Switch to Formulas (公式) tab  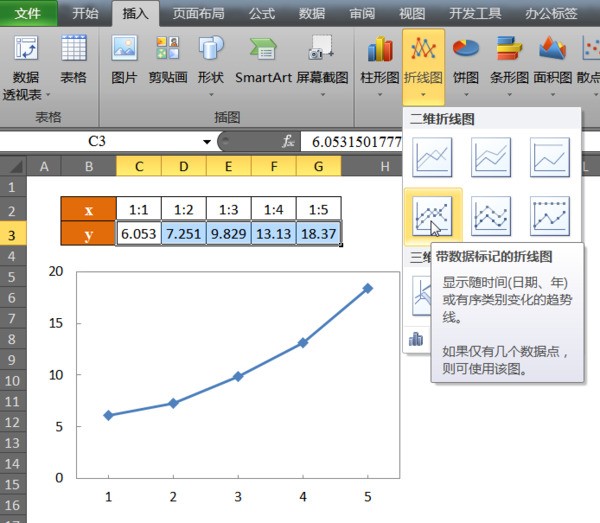(262, 13)
